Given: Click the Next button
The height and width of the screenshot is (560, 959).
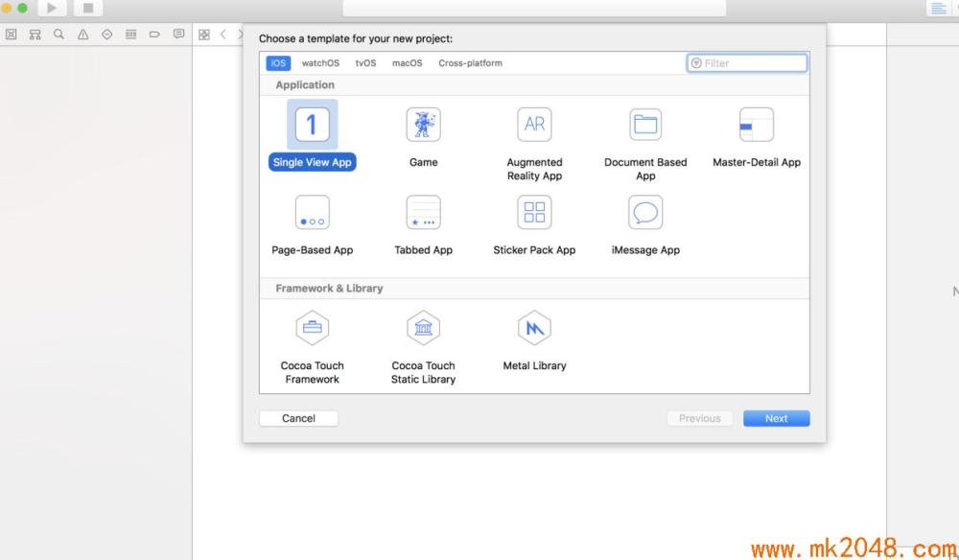Looking at the screenshot, I should 776,418.
